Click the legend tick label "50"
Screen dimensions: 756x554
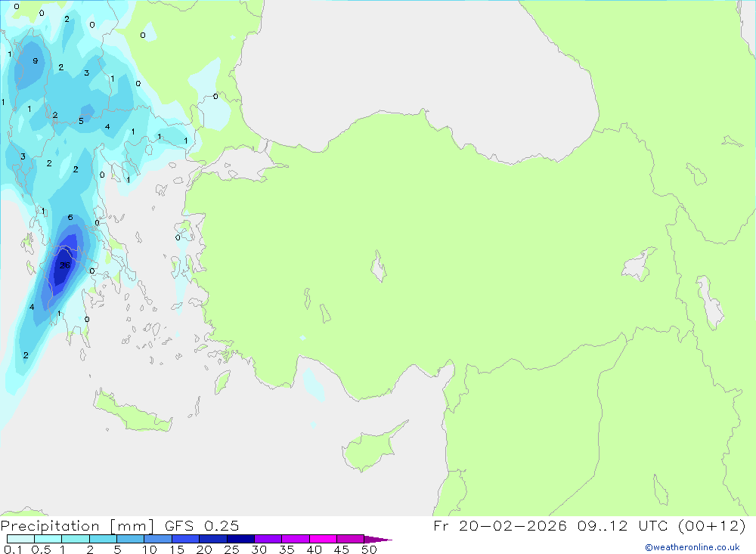369,549
